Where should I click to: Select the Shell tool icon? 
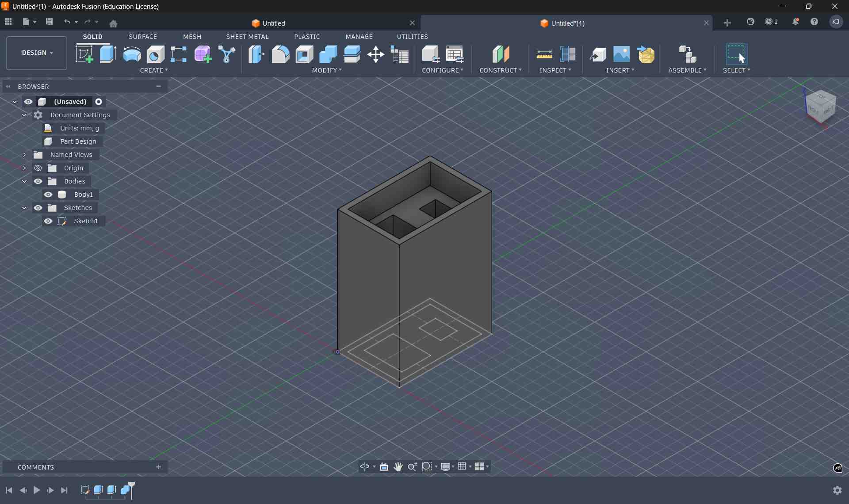point(304,54)
